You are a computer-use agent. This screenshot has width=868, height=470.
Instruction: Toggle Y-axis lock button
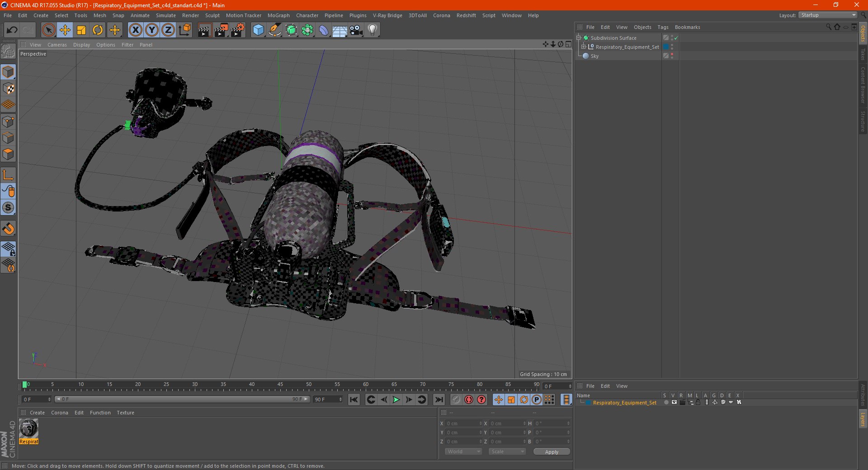pos(152,30)
